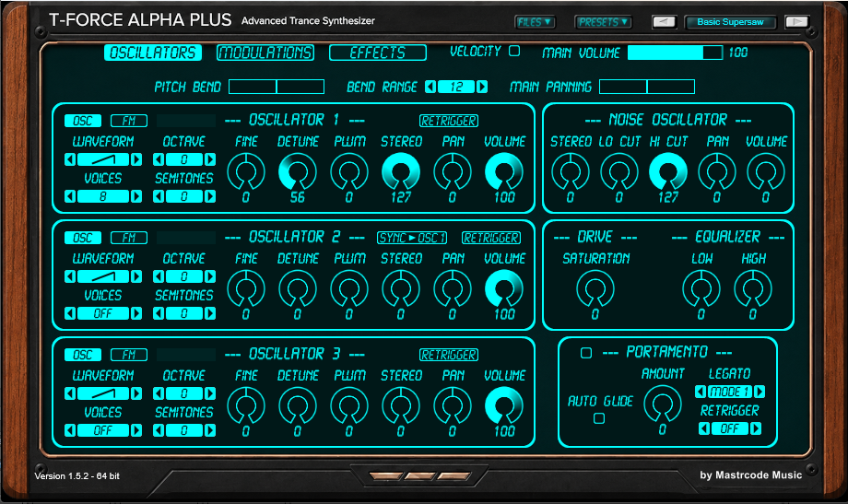Click Equalizer Low knob
848x504 pixels.
tap(701, 288)
